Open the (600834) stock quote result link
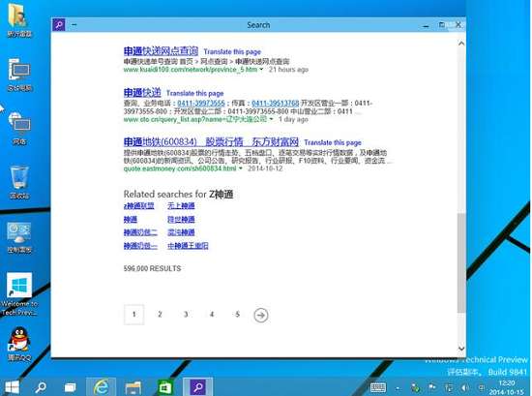Image resolution: width=532 pixels, height=396 pixels. (211, 141)
